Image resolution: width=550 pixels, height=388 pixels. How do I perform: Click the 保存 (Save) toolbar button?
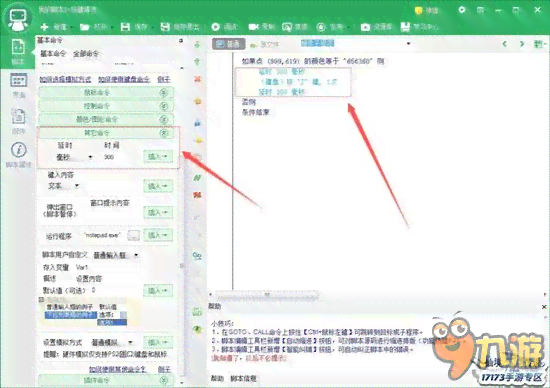[134, 27]
